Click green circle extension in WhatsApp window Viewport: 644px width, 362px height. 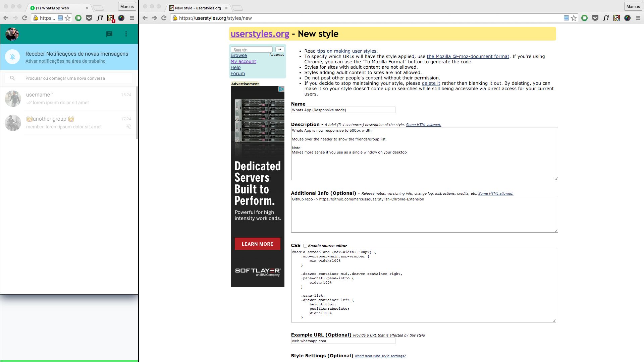pyautogui.click(x=78, y=18)
